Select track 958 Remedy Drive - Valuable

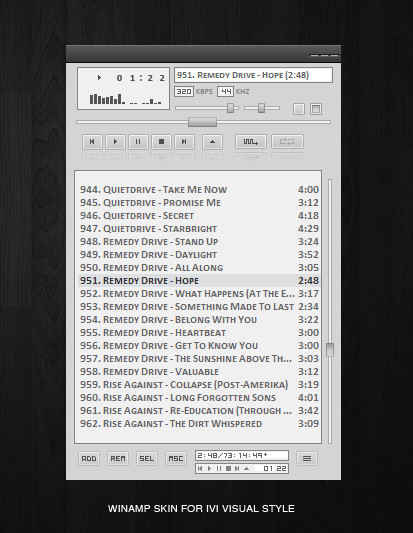[x=200, y=372]
